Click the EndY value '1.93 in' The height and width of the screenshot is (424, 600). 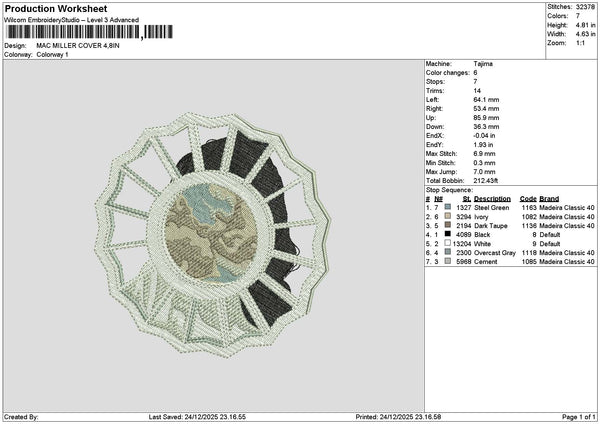[x=483, y=145]
